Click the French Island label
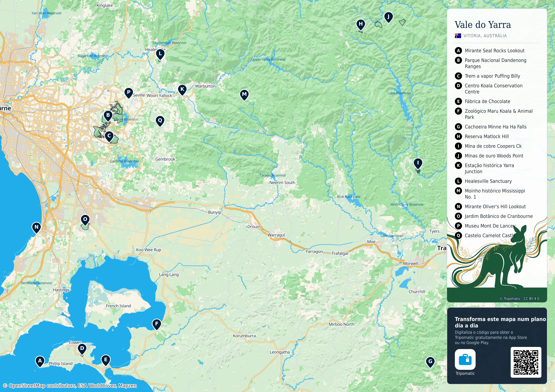The height and width of the screenshot is (392, 555). tap(118, 306)
